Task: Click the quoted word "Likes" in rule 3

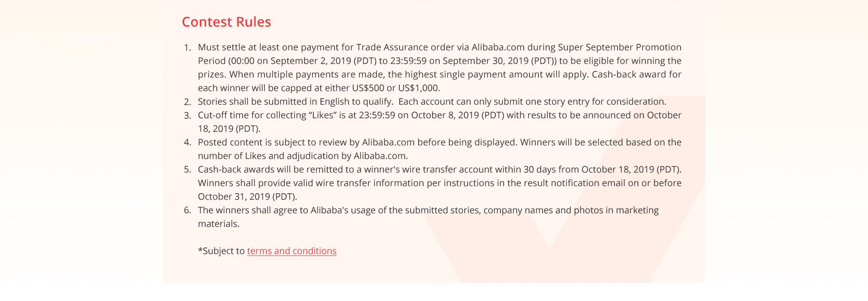Action: tap(323, 115)
